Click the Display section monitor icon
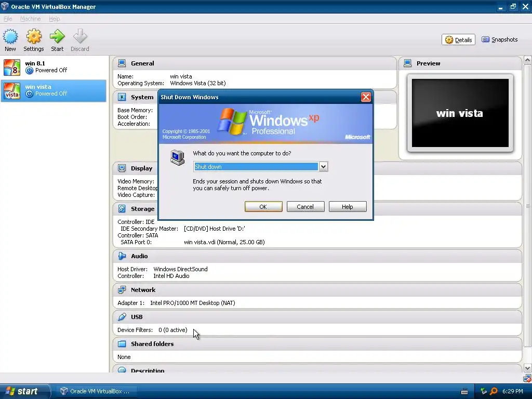The width and height of the screenshot is (532, 399). click(122, 168)
